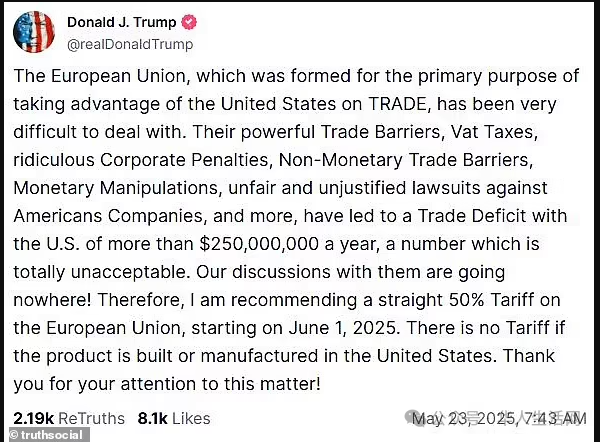The image size is (600, 442).
Task: Click the May 23, 2025 timestamp
Action: (499, 419)
